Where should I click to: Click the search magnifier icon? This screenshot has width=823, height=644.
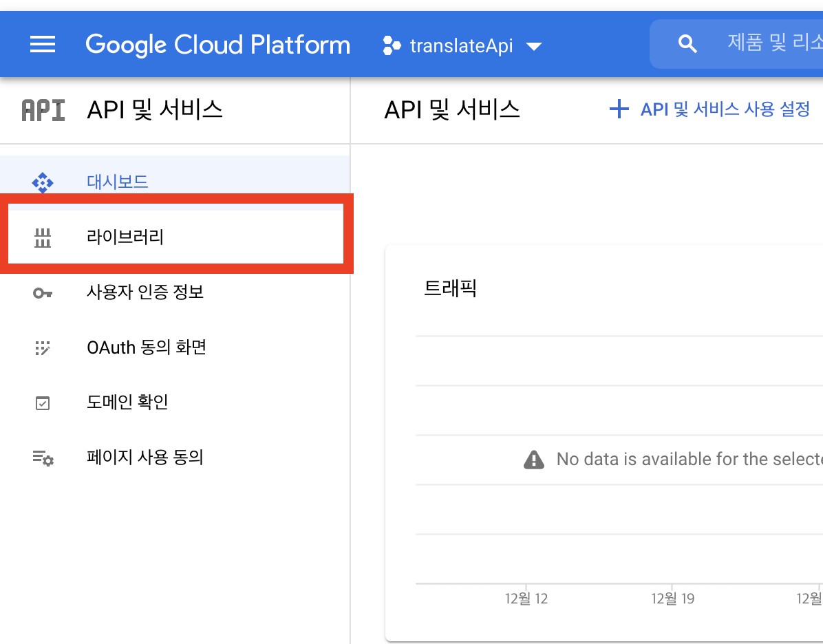(x=687, y=44)
